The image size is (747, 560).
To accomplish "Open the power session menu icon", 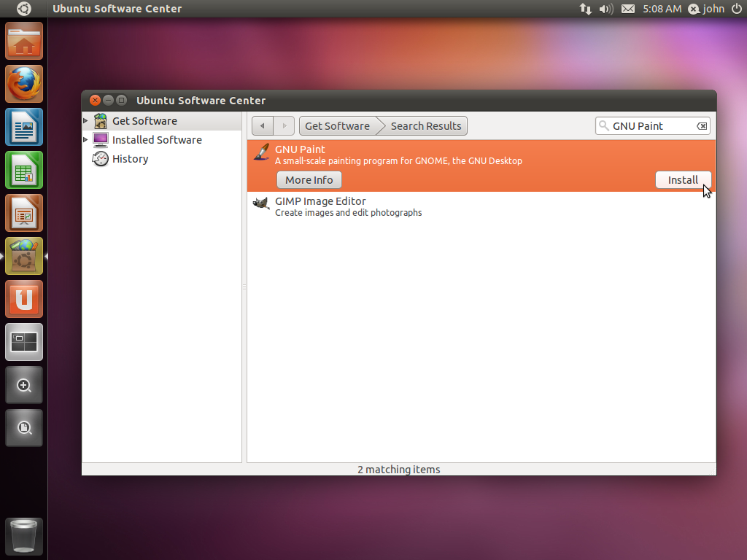I will 737,9.
